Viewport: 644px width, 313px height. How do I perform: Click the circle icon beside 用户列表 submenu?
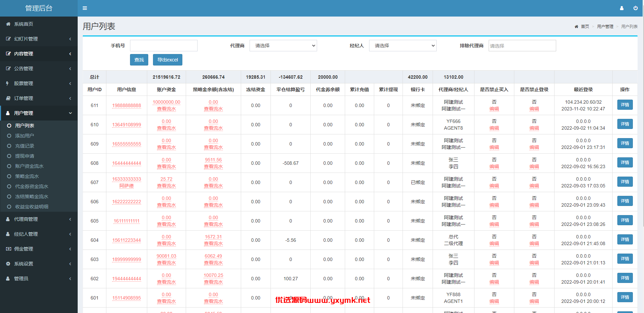tap(9, 126)
